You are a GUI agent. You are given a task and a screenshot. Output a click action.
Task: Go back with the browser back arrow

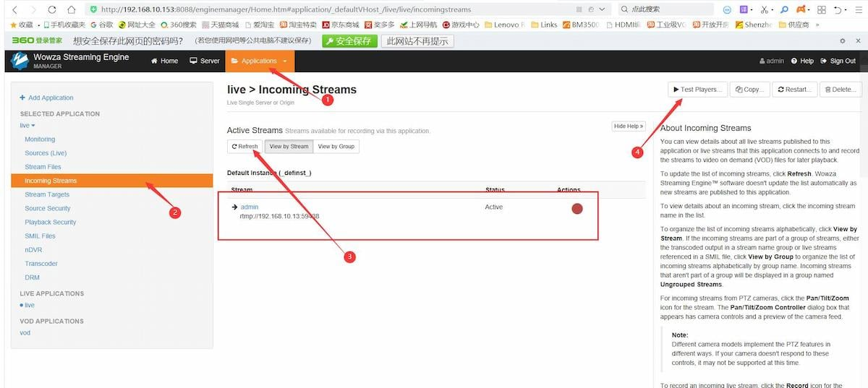point(14,9)
